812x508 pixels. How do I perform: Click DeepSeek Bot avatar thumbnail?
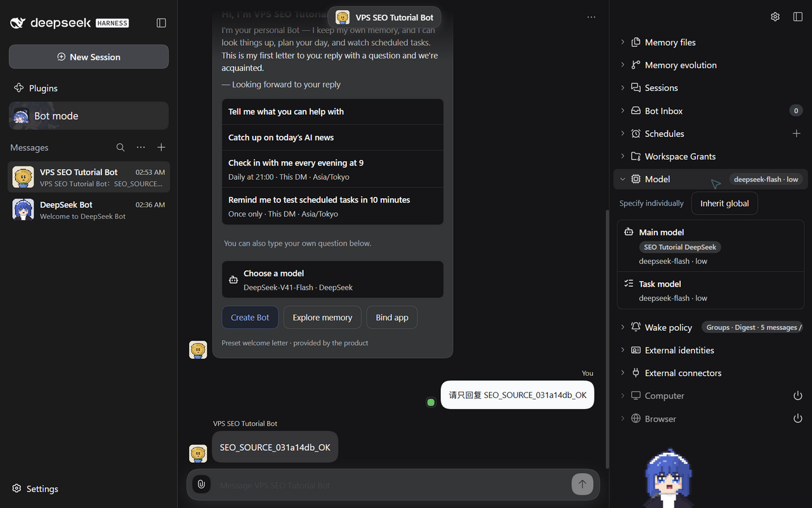click(23, 210)
